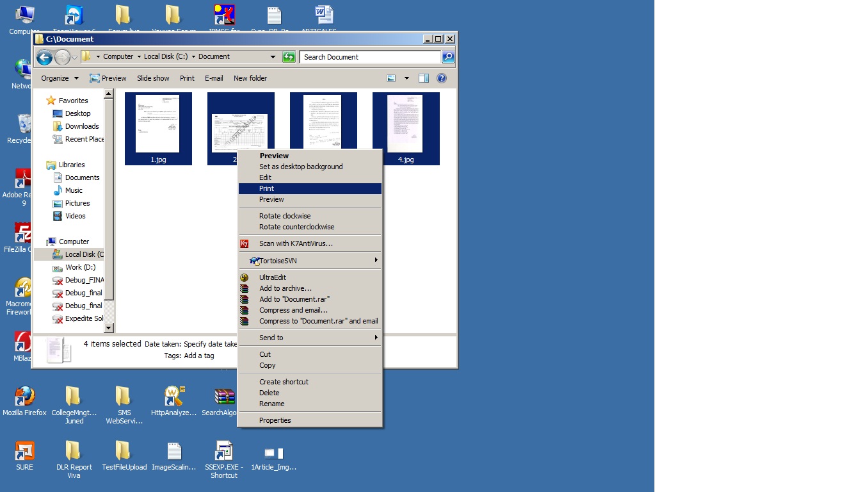The height and width of the screenshot is (492, 868).
Task: Choose Add to "Document.rar"
Action: pos(310,299)
